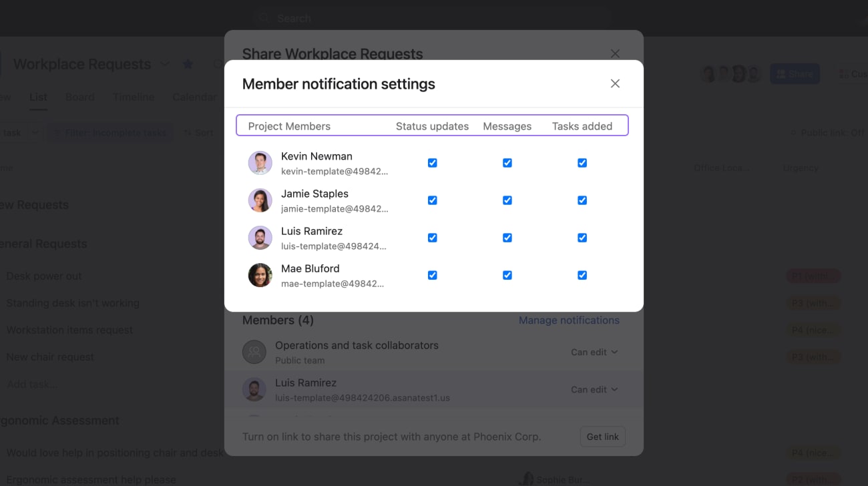Image resolution: width=868 pixels, height=486 pixels.
Task: Favorite the project with the star icon
Action: click(x=188, y=64)
